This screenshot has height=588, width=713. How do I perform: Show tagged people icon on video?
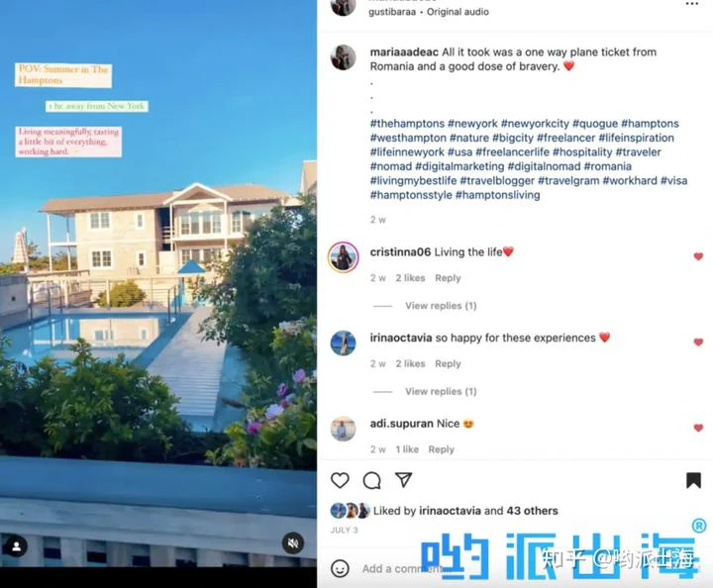click(x=17, y=546)
